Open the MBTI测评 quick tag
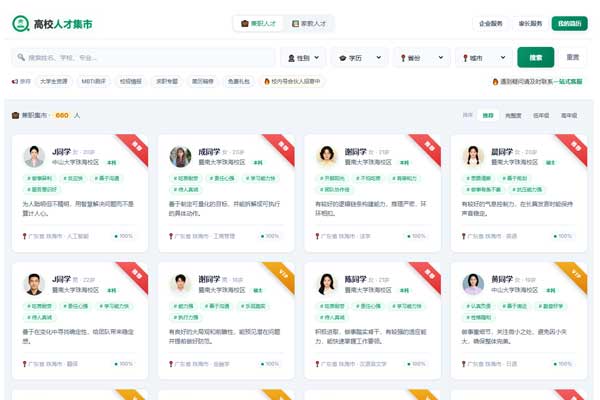The height and width of the screenshot is (400, 600). [x=93, y=82]
